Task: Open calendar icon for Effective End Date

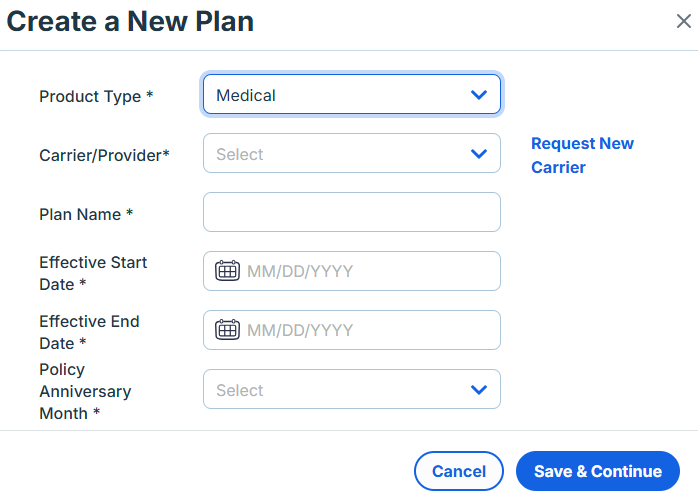Action: pyautogui.click(x=227, y=330)
